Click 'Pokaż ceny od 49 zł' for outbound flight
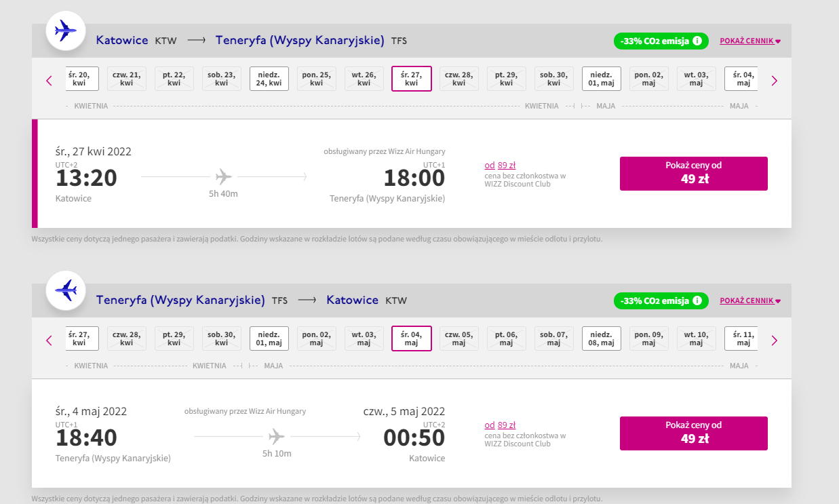The image size is (839, 504). tap(694, 174)
